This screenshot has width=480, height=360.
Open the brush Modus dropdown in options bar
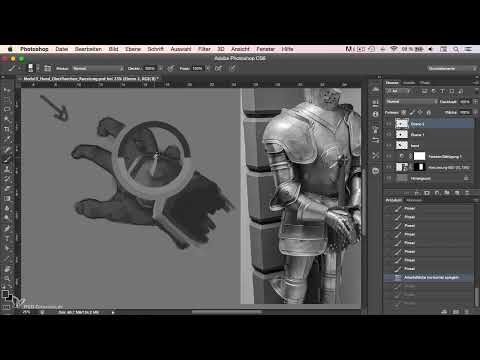click(98, 68)
